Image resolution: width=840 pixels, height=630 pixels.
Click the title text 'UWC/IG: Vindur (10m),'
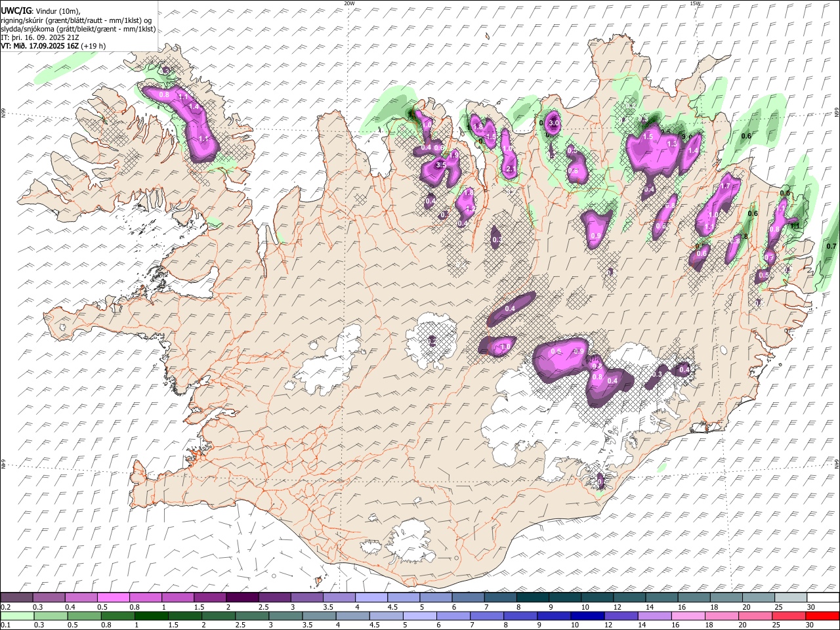tap(41, 10)
